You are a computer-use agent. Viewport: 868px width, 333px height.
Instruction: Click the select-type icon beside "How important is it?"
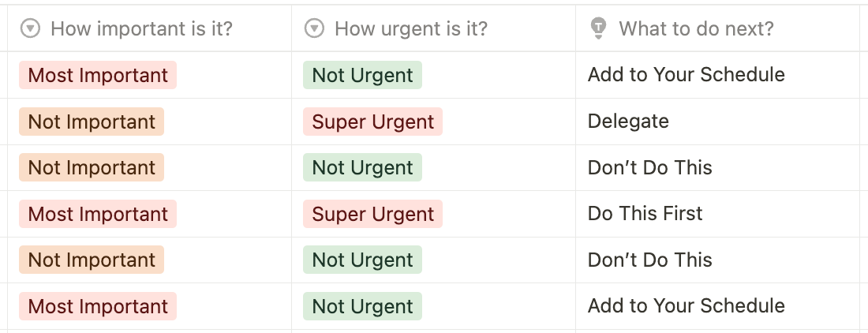coord(30,28)
